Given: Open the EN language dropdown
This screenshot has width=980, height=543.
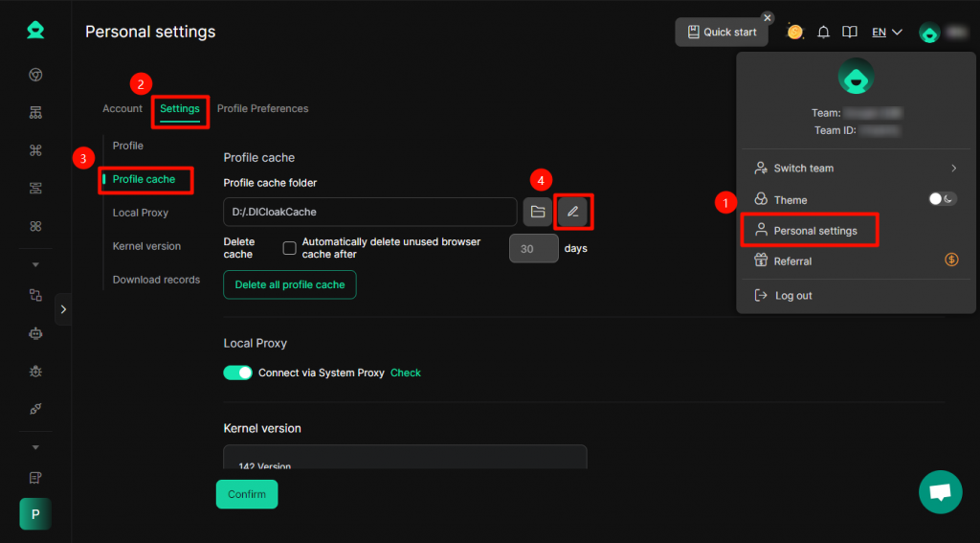Looking at the screenshot, I should (886, 33).
